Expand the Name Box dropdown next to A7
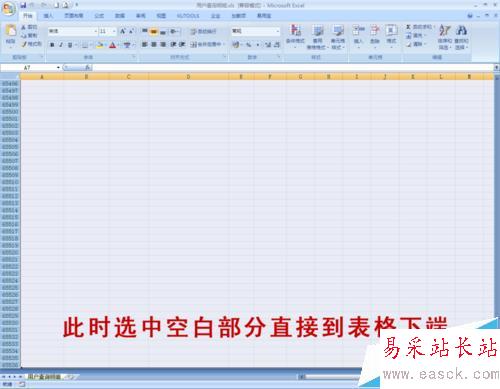Screen dimensions: 500x389 click(x=58, y=68)
